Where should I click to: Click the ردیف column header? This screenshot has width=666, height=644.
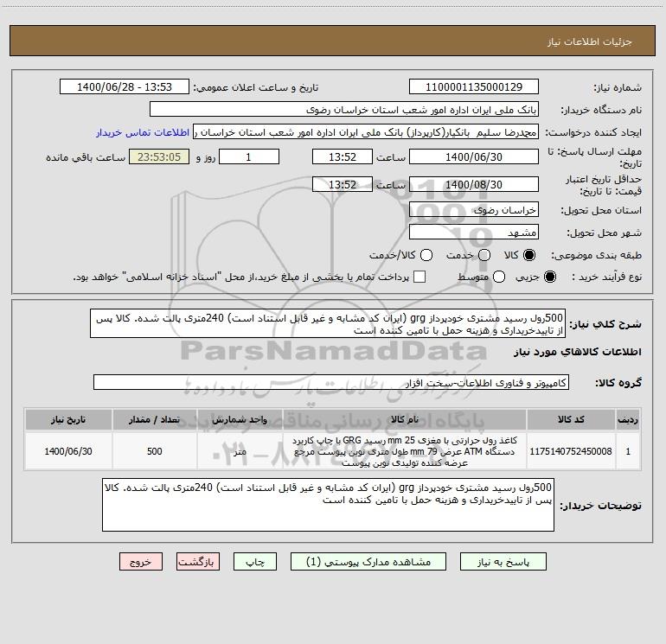tap(628, 419)
